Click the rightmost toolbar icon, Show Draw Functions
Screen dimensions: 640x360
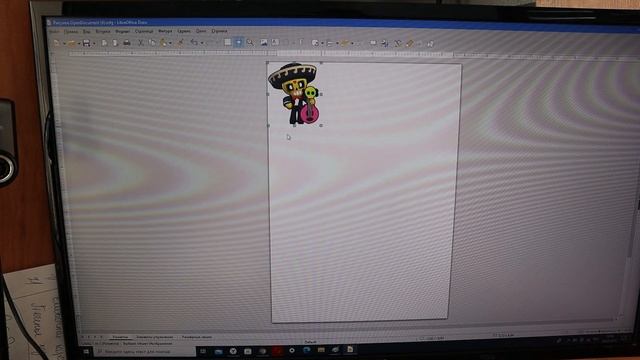tap(430, 44)
